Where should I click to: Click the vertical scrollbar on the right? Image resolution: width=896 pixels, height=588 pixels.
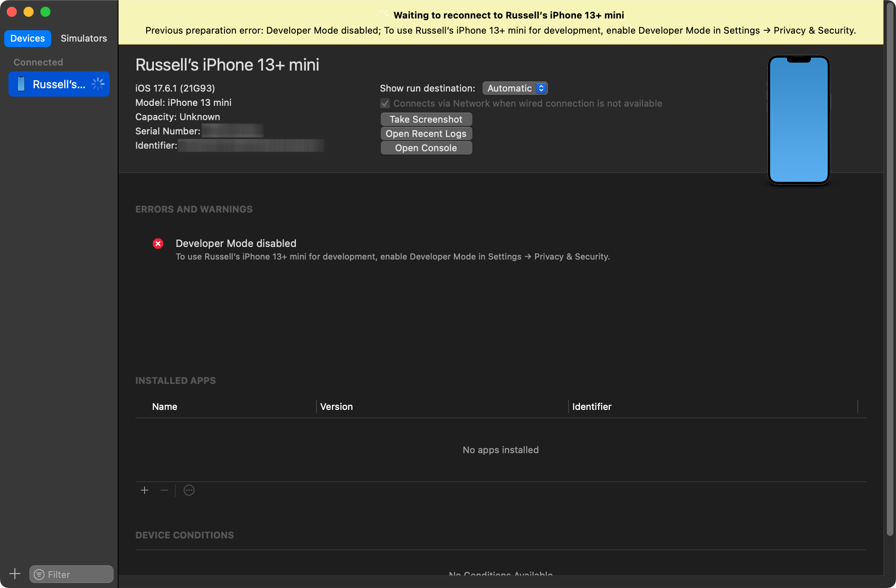(x=889, y=269)
